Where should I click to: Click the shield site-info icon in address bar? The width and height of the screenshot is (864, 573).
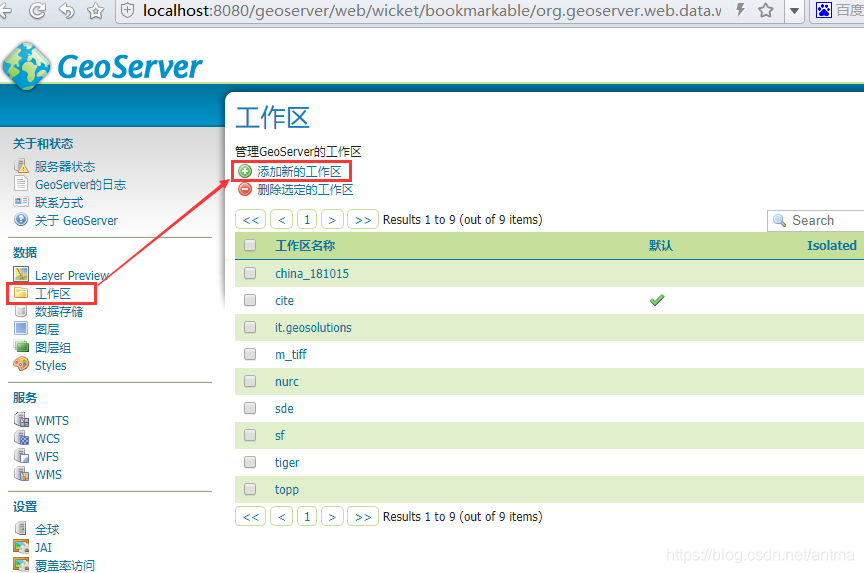127,10
